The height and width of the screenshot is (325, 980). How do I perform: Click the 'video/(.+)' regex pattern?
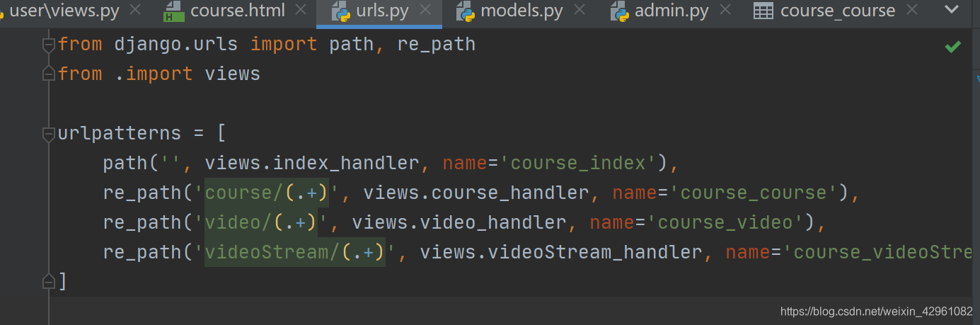tap(261, 222)
